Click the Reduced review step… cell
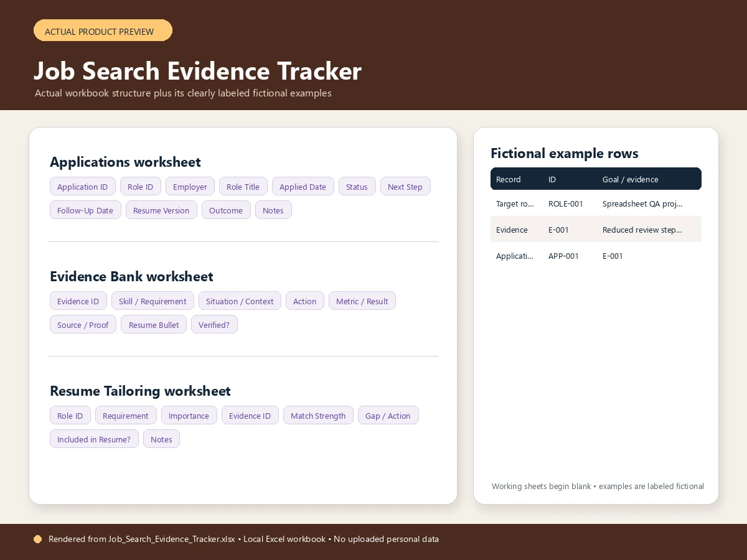The image size is (747, 560). pyautogui.click(x=642, y=230)
